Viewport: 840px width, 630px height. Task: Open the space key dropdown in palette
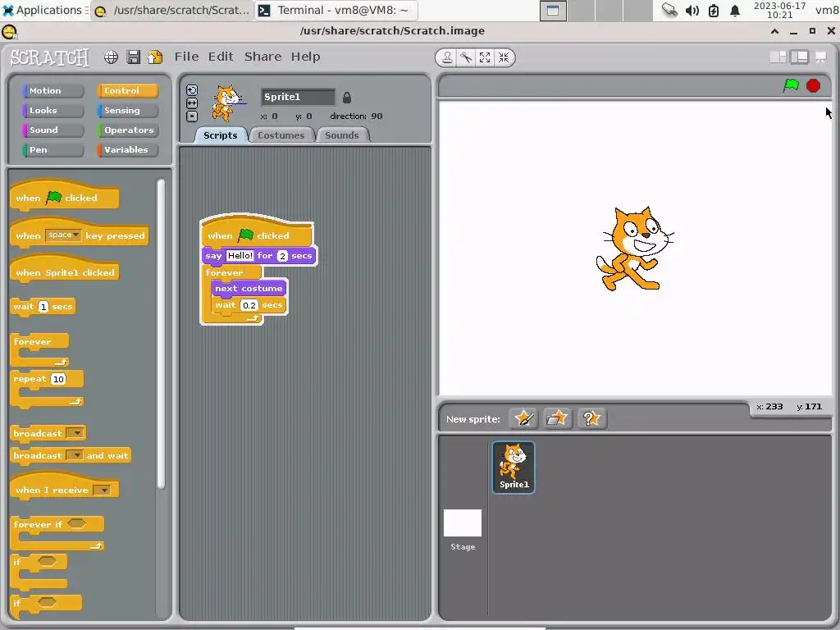click(x=63, y=235)
